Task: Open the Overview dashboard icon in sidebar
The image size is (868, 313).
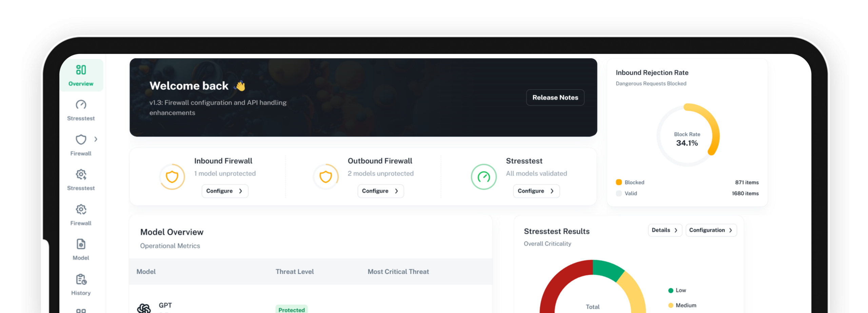Action: pos(81,70)
